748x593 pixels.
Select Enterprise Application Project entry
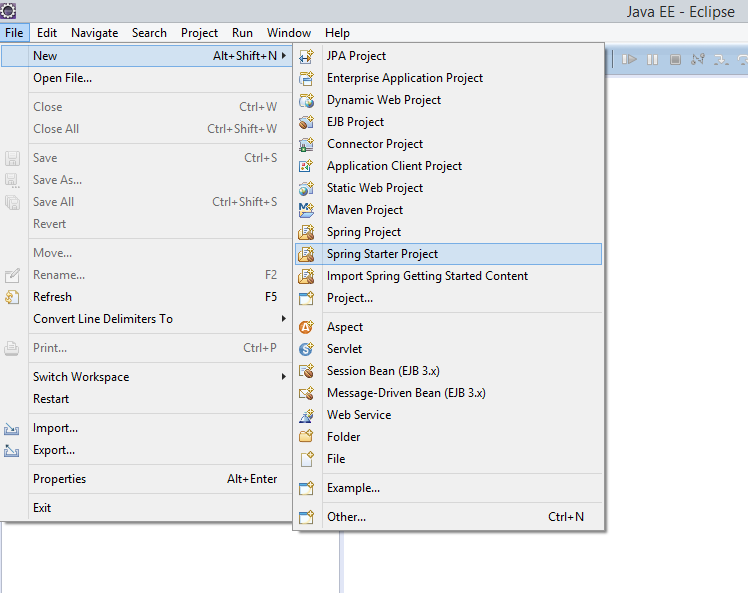click(x=448, y=78)
